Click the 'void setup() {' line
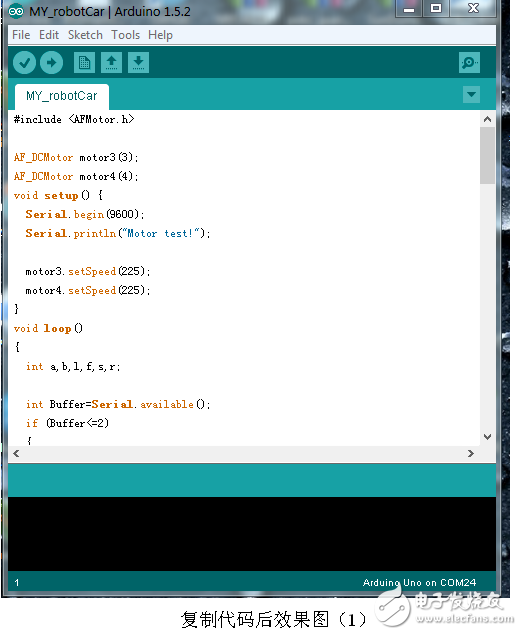The image size is (522, 635). pyautogui.click(x=58, y=195)
